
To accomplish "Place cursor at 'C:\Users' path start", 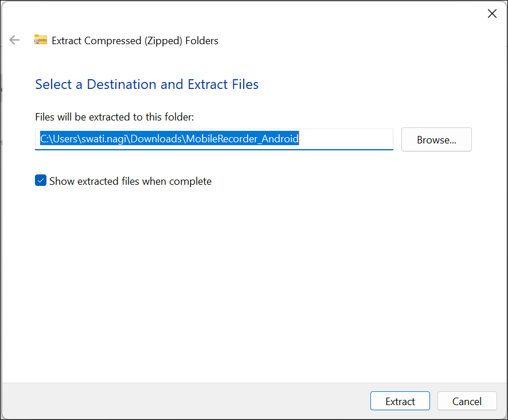I will [x=58, y=139].
